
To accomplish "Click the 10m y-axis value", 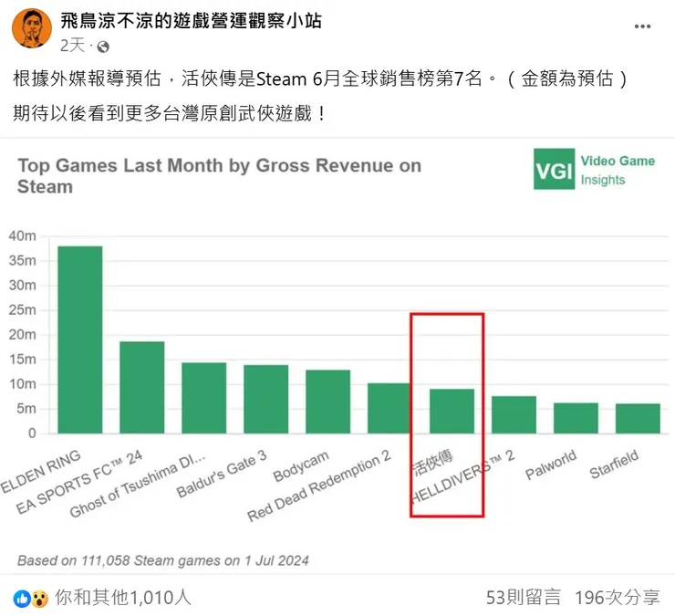I will coord(23,383).
